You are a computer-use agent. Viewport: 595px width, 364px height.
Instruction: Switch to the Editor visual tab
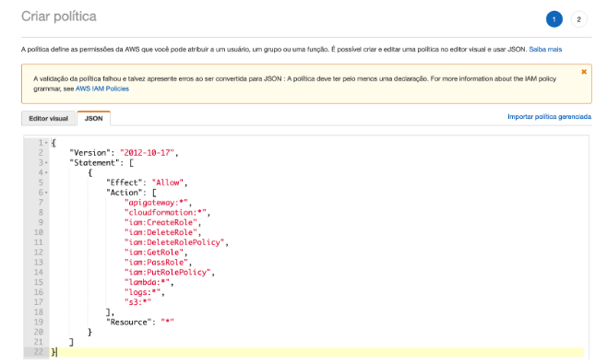pos(48,119)
